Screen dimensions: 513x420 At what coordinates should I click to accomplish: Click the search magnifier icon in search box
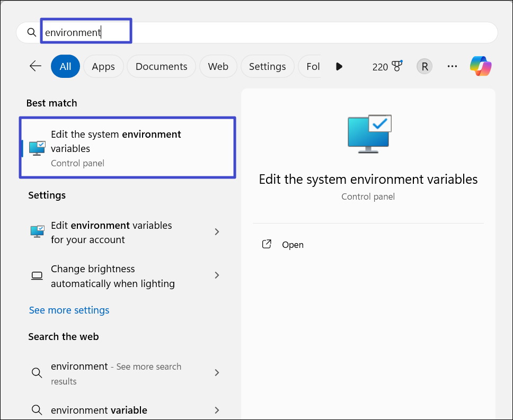(32, 32)
